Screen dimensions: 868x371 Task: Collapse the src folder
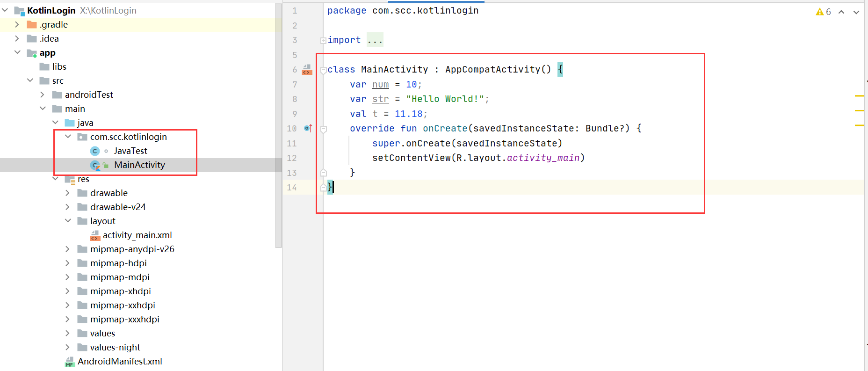pos(30,80)
